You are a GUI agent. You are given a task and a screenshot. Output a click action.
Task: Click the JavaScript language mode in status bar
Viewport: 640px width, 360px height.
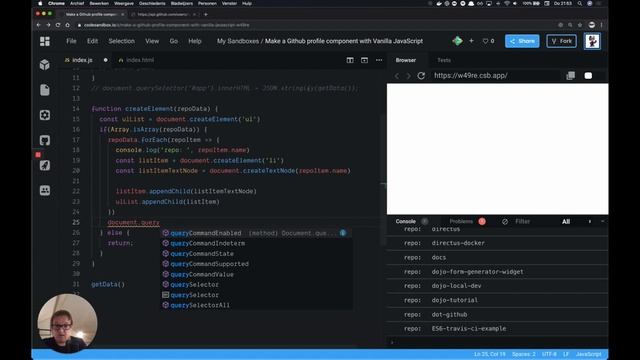tap(589, 354)
